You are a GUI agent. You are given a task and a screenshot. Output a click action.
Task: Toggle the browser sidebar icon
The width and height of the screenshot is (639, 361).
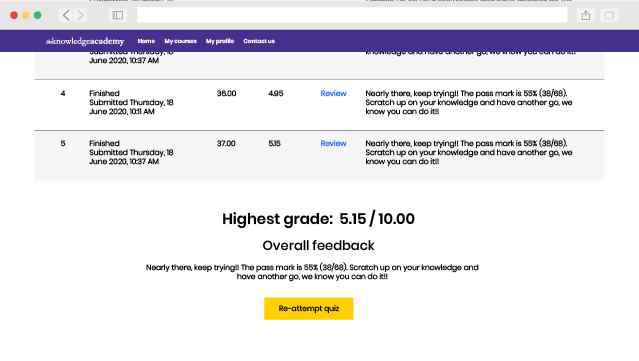tap(118, 15)
